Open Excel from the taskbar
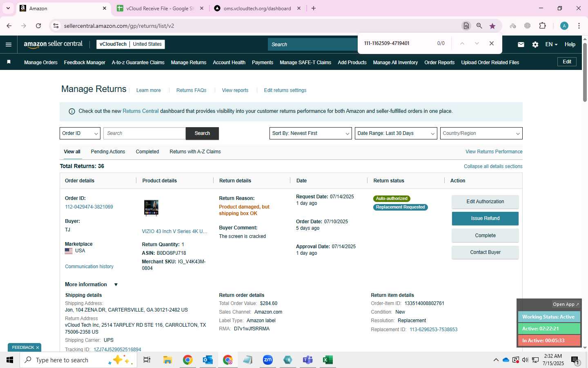 pos(327,360)
